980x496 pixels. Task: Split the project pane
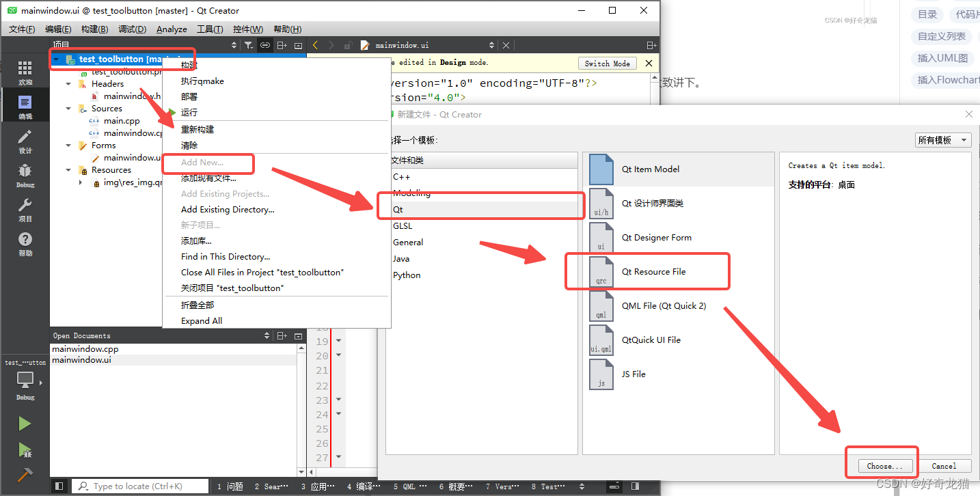[x=282, y=45]
